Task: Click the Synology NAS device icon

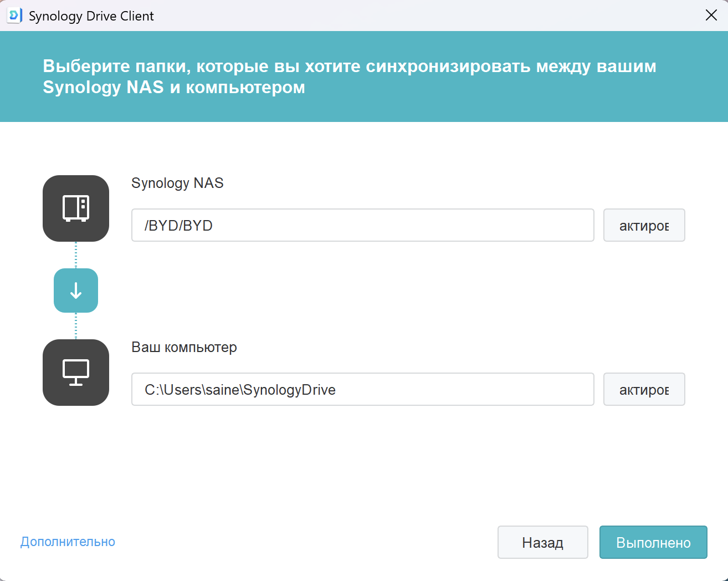Action: click(76, 208)
